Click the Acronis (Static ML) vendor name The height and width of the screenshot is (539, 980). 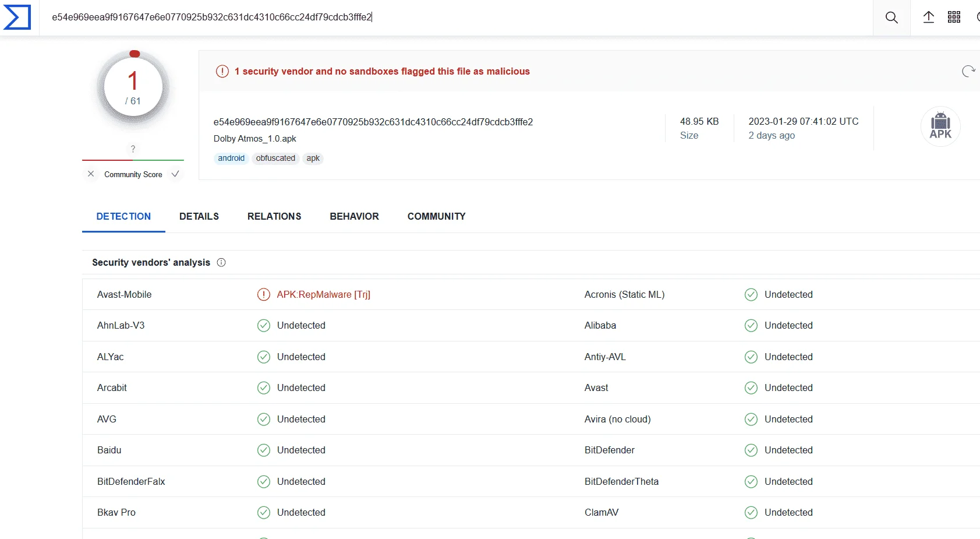624,294
